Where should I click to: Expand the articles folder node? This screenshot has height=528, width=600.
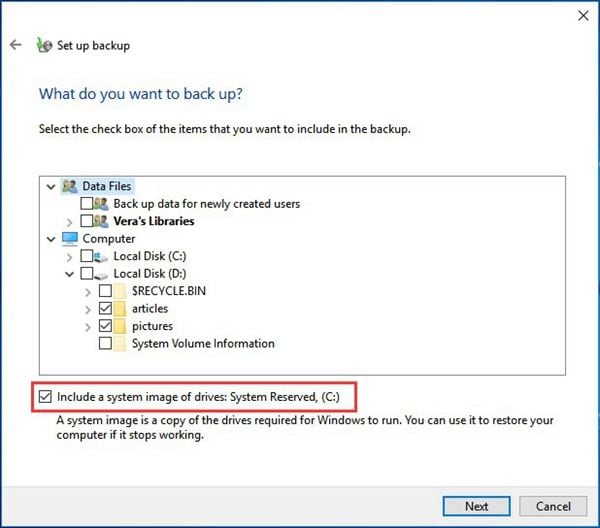point(88,310)
